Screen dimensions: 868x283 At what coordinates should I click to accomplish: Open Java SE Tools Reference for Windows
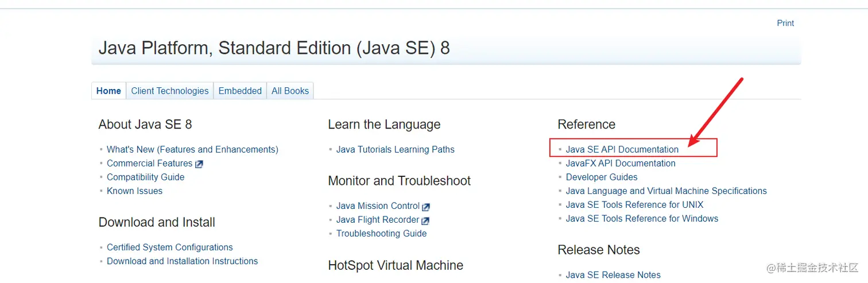(x=642, y=218)
